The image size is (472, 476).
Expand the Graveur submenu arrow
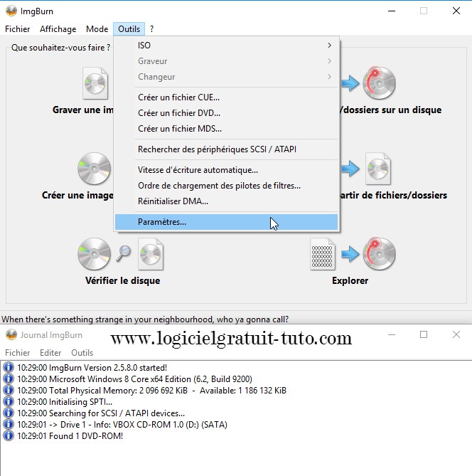(329, 61)
